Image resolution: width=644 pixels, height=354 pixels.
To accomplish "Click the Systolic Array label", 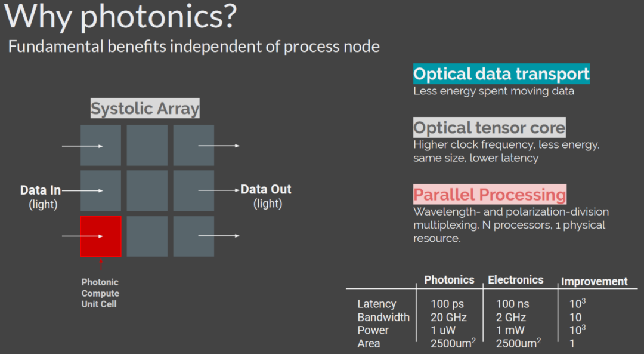I will 145,108.
